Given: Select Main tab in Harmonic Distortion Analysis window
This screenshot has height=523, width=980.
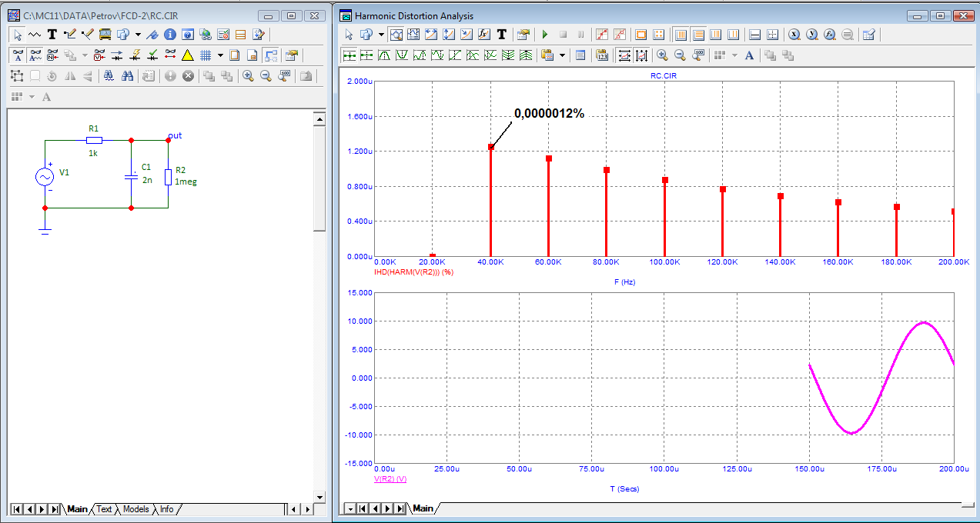Looking at the screenshot, I should pos(423,508).
